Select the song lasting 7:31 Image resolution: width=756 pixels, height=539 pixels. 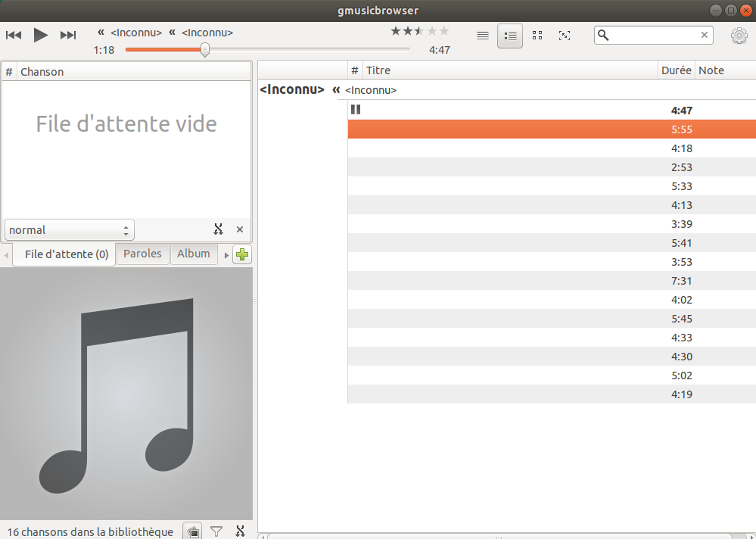coord(552,281)
